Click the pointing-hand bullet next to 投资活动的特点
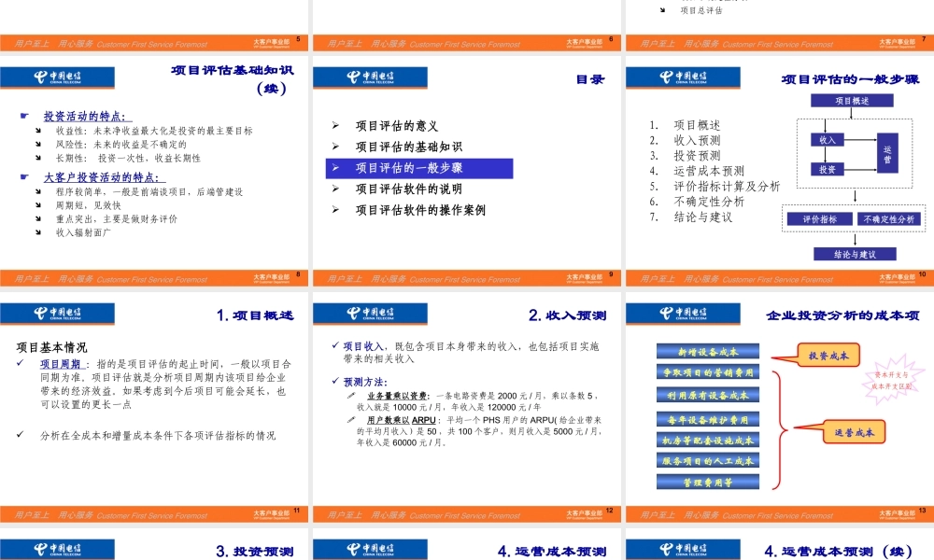 tap(24, 116)
